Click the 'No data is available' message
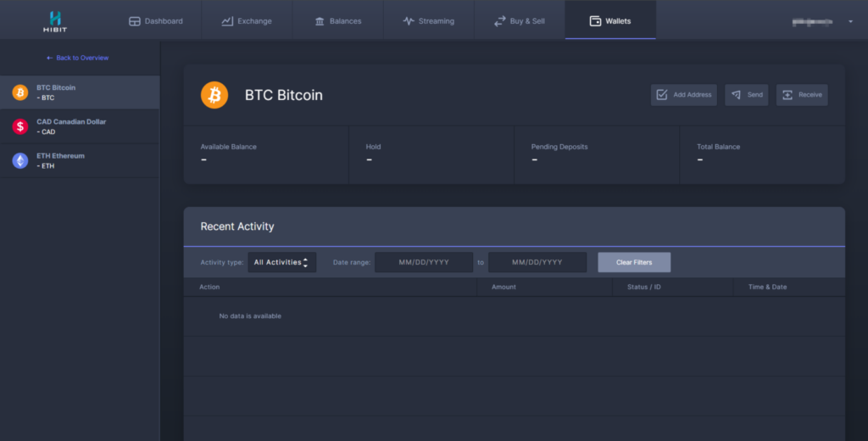Screen dimensions: 868x441 tap(250, 315)
